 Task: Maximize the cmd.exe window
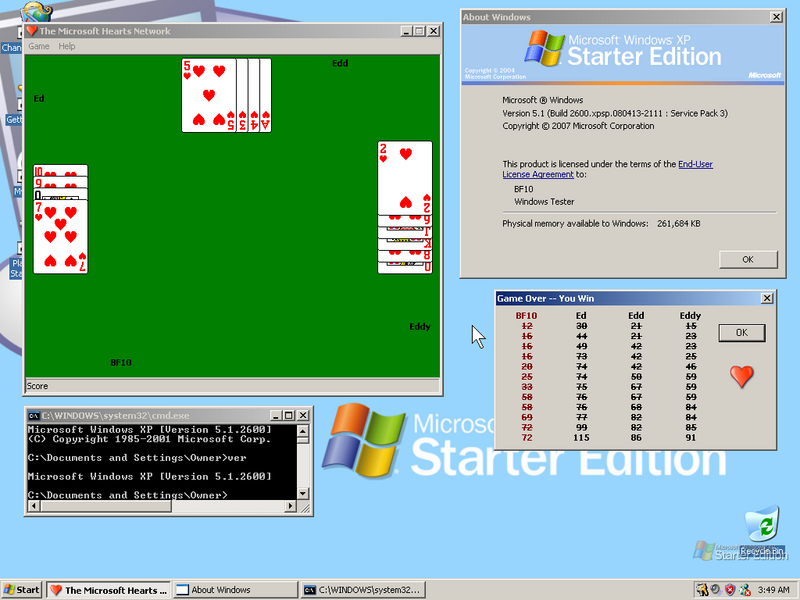point(288,415)
